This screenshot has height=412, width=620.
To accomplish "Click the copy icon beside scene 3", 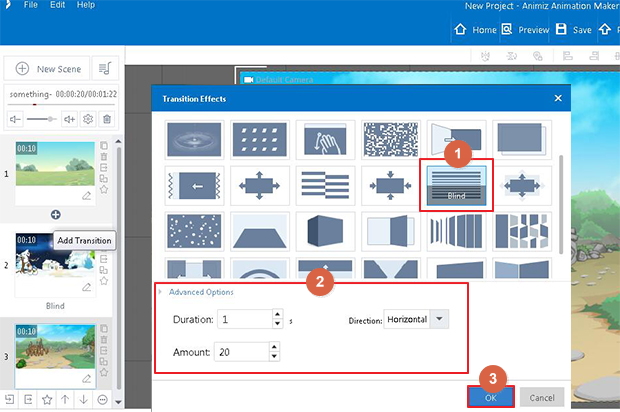I will click(104, 329).
